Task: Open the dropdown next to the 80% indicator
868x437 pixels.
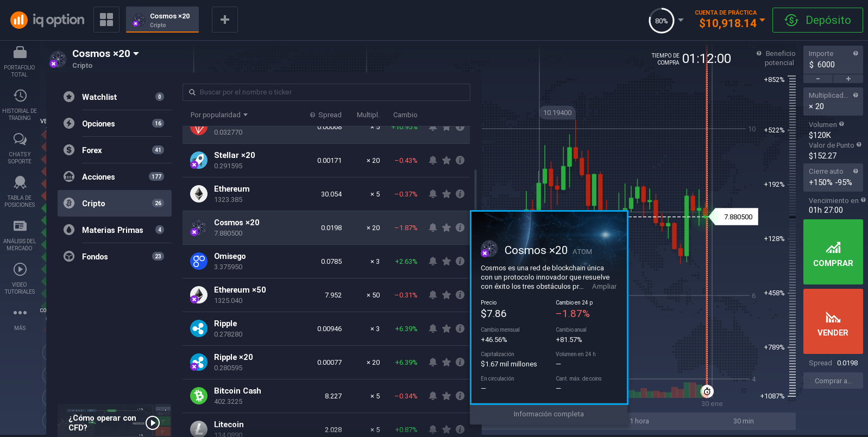Action: click(x=681, y=21)
